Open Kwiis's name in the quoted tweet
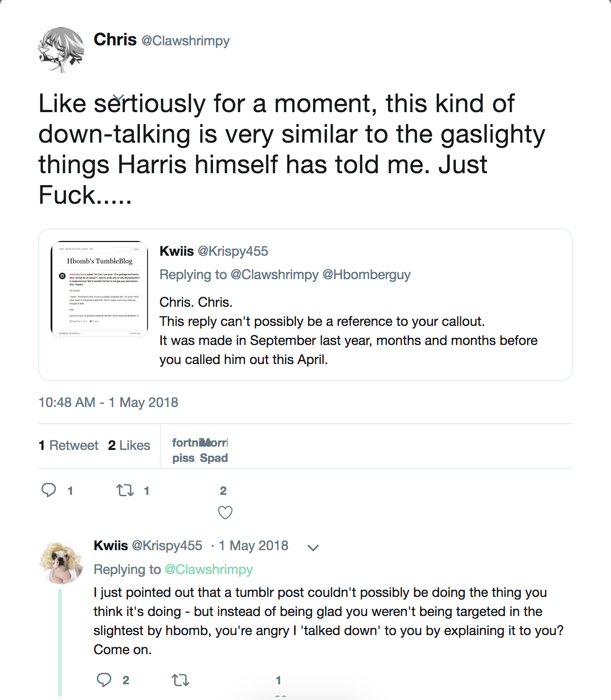Image resolution: width=611 pixels, height=700 pixels. [x=177, y=251]
